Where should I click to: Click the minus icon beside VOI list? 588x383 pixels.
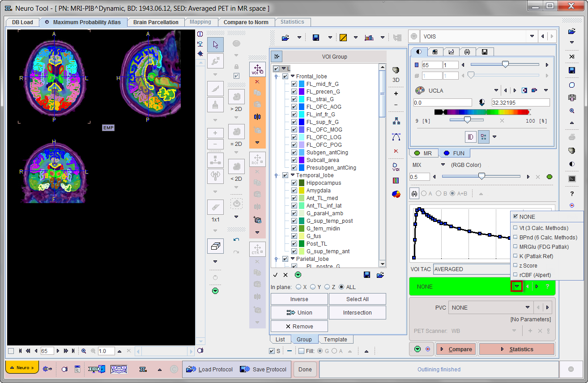396,105
